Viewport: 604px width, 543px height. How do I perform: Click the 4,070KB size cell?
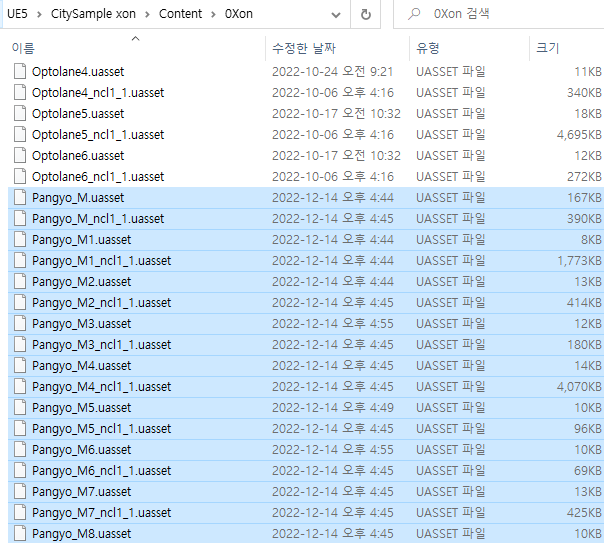coord(579,386)
